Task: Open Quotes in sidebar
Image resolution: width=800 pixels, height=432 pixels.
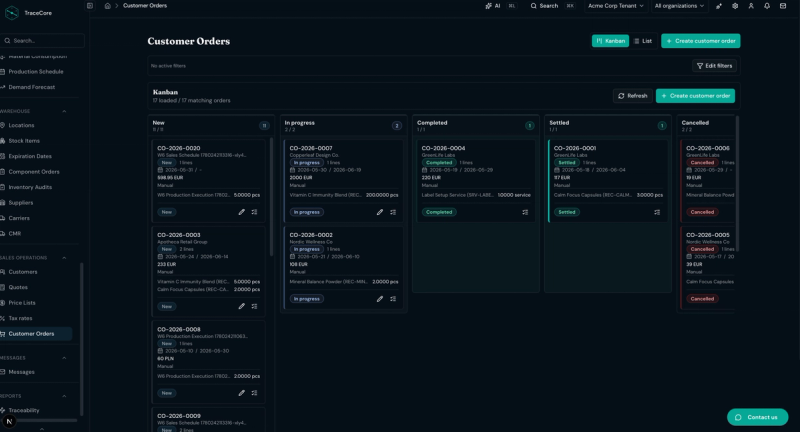Action: pos(18,287)
